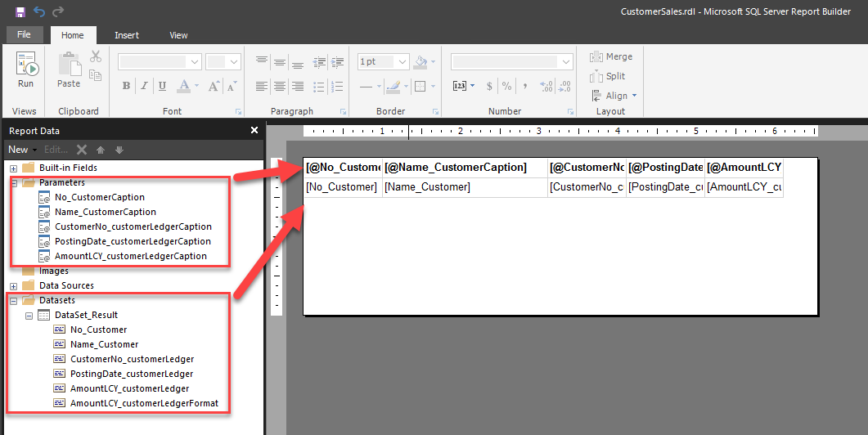
Task: Open Number group dialog launcher
Action: tap(571, 112)
